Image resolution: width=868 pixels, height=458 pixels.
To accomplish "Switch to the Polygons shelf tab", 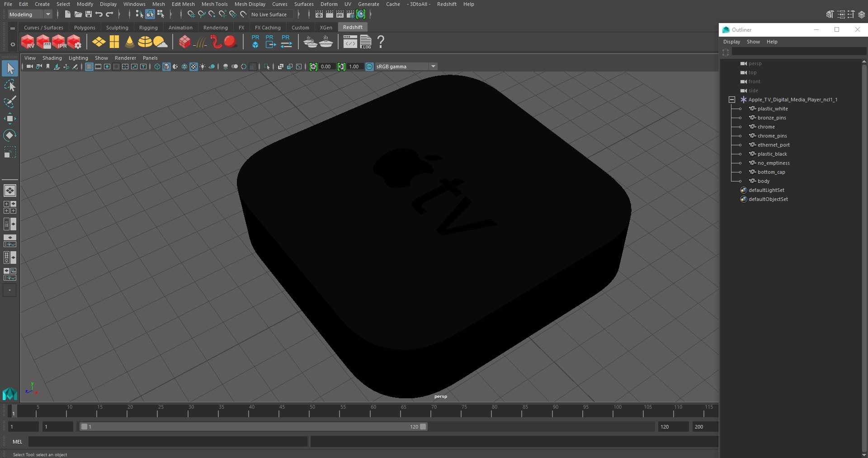I will [x=85, y=28].
